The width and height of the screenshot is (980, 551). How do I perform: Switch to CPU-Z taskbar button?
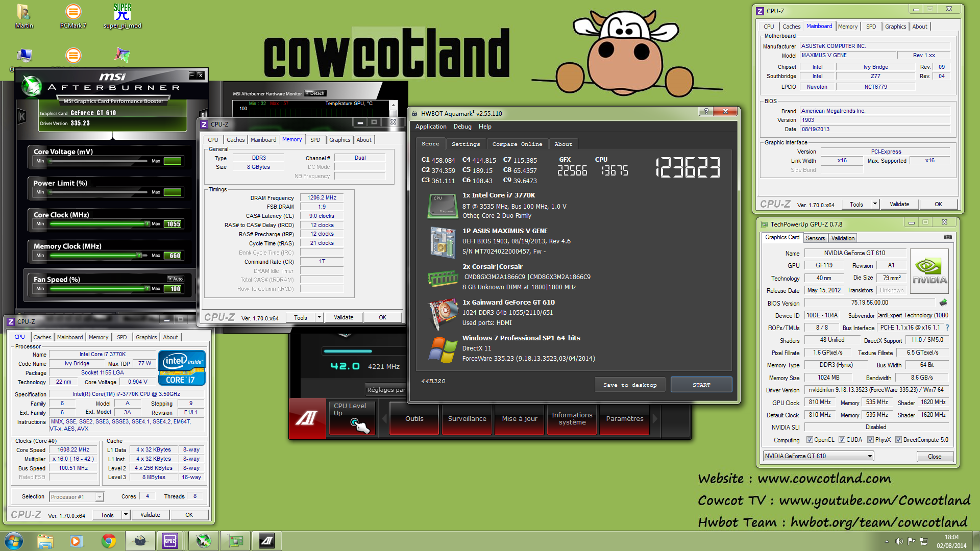pyautogui.click(x=170, y=541)
